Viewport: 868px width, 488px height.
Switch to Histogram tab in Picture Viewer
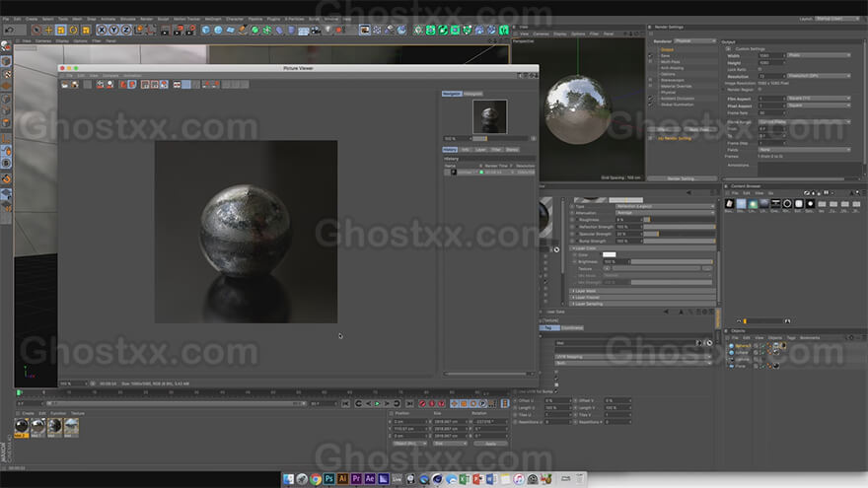tap(472, 94)
